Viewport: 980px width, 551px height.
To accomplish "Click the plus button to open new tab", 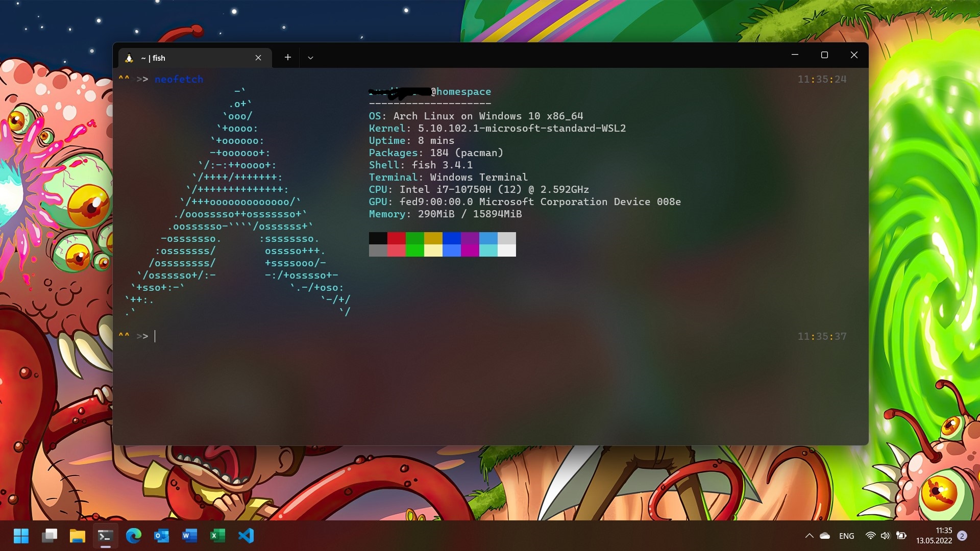I will click(287, 57).
